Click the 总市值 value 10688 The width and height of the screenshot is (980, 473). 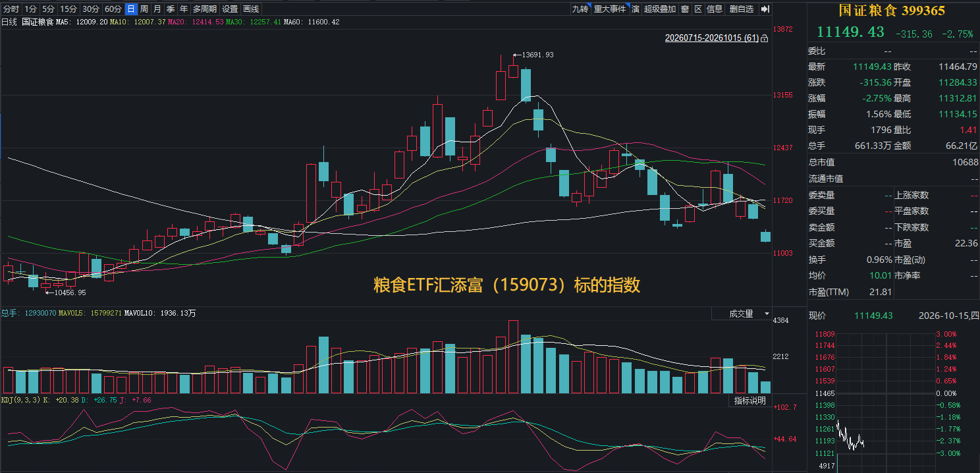965,162
